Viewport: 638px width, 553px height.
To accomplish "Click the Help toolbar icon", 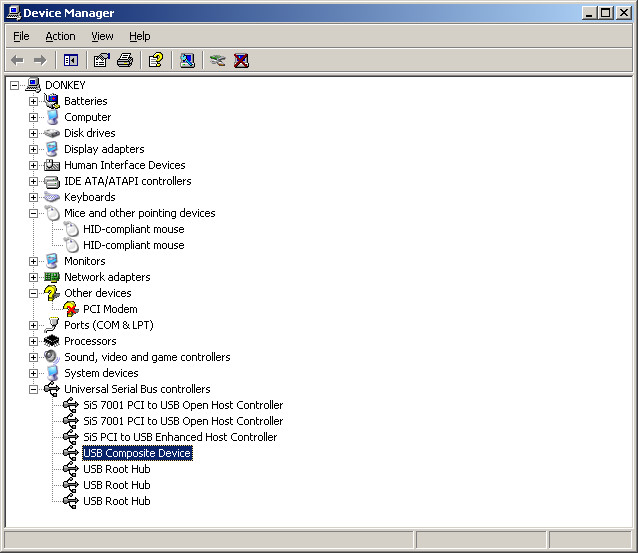I will (x=155, y=60).
